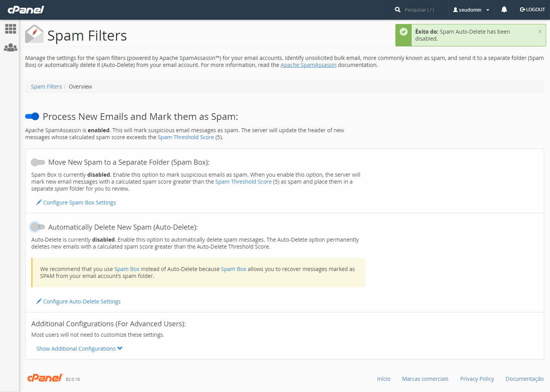Open notifications bell icon
Screen dimensions: 550x392
pyautogui.click(x=504, y=10)
